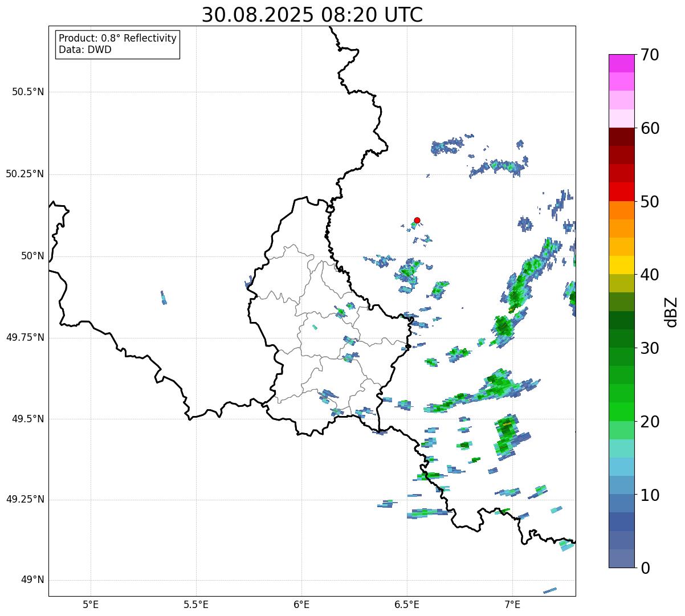Click the latitude label 49.75°N

(x=25, y=337)
